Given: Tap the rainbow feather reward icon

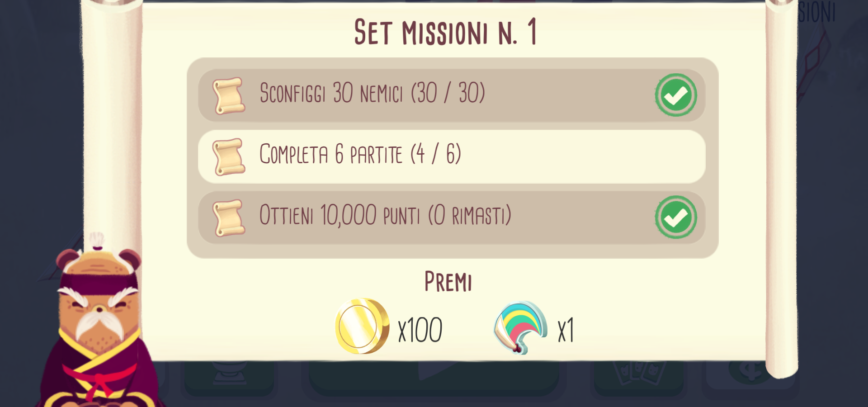Looking at the screenshot, I should (521, 328).
